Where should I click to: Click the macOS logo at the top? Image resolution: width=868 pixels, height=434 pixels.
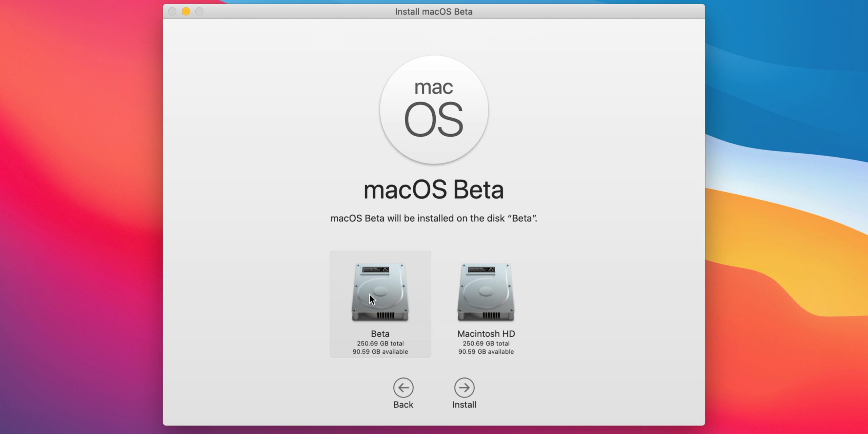(434, 110)
